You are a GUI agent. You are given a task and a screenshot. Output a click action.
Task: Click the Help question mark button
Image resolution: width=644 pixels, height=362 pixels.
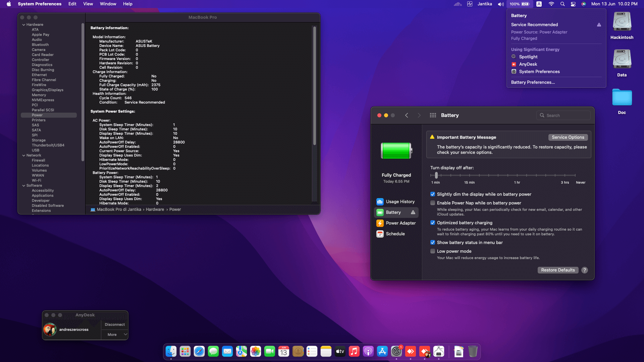click(x=585, y=270)
